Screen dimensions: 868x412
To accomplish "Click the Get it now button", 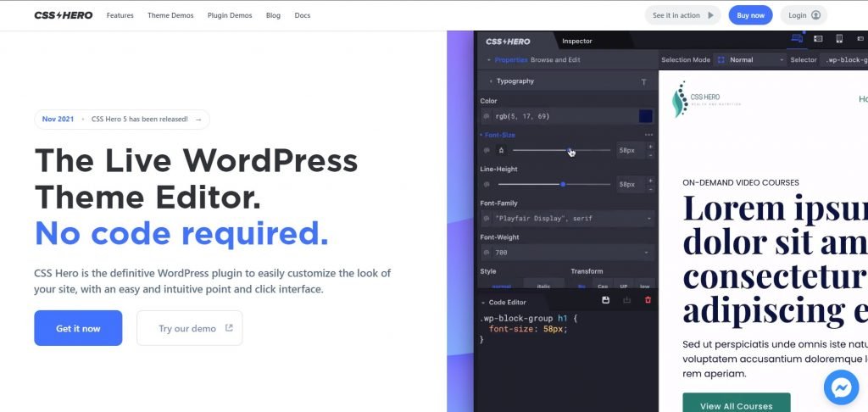I will coord(78,328).
